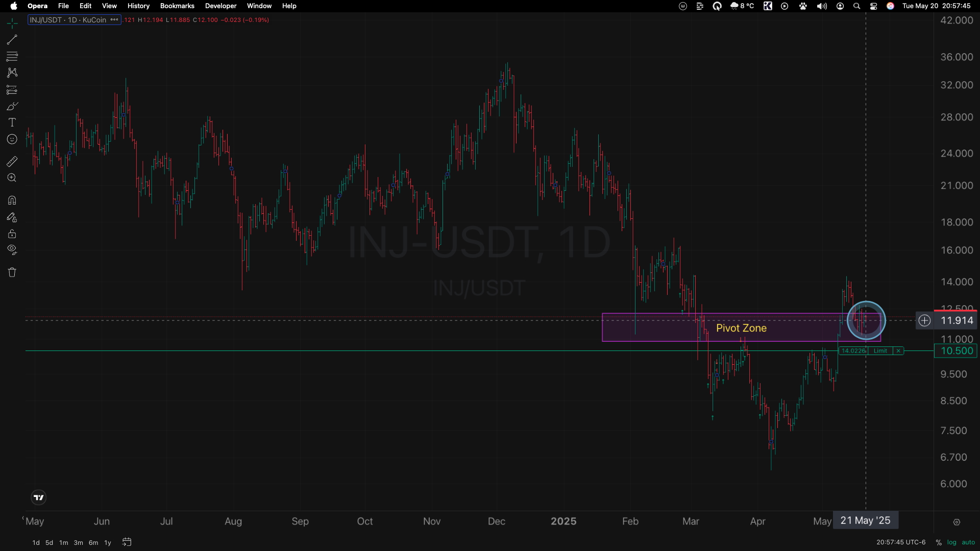Open the emoji icons tool
The image size is (980, 551).
click(12, 139)
